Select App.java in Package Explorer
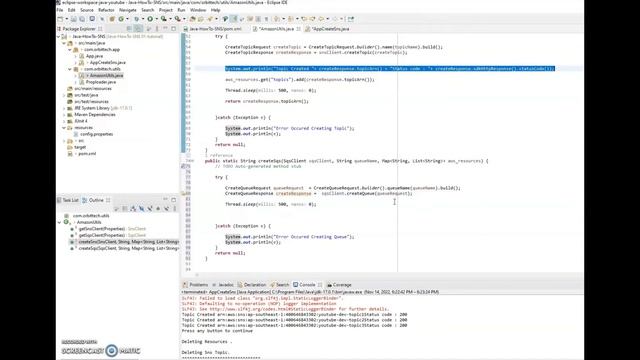Image resolution: width=640 pixels, height=360 pixels. point(94,56)
